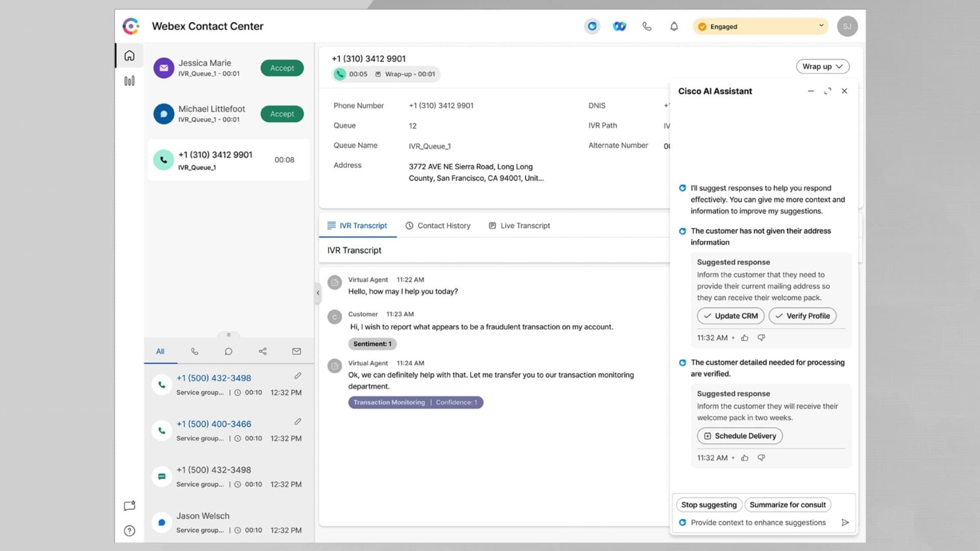Click the Queue Name value IVR_Queue_1
The width and height of the screenshot is (980, 551).
pyautogui.click(x=429, y=146)
